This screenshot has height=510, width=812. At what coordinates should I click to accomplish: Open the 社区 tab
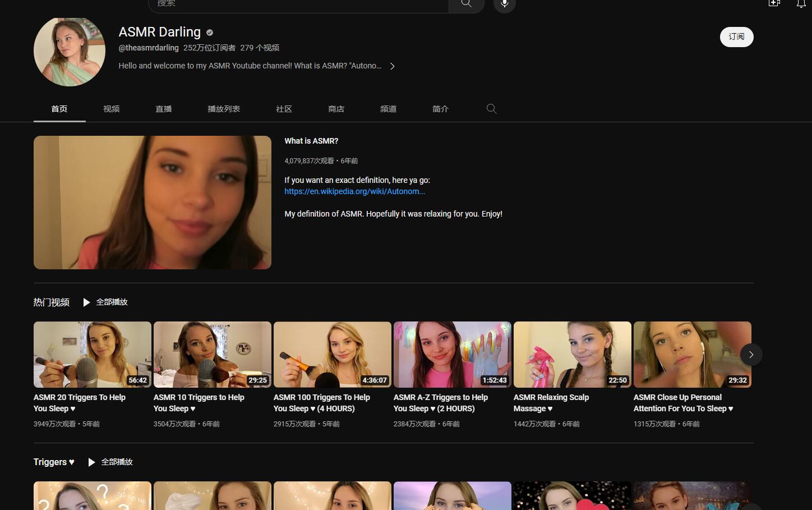284,109
